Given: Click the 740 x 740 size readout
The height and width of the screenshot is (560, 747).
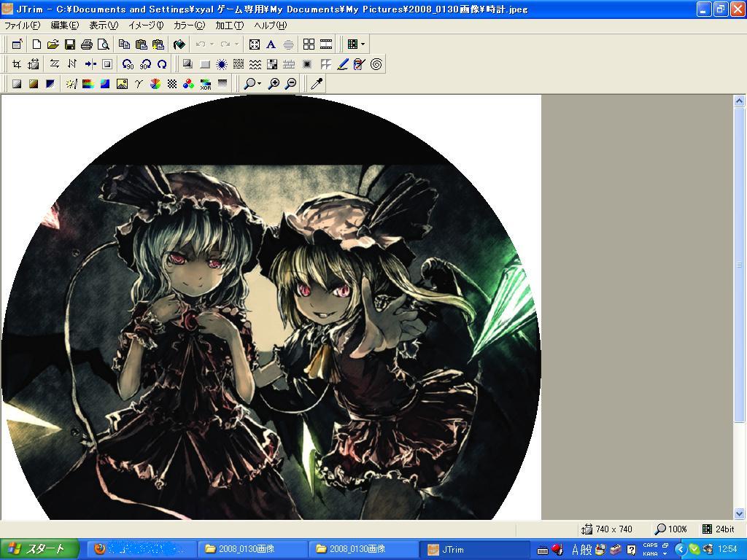Looking at the screenshot, I should click(x=613, y=529).
